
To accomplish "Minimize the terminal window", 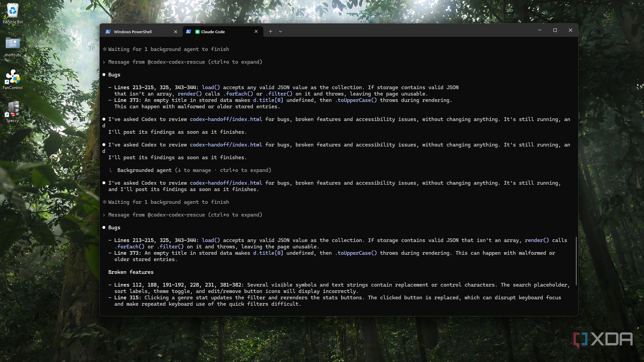I will pos(540,30).
